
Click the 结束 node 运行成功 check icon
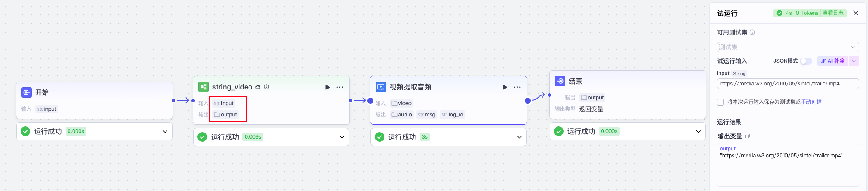point(559,131)
